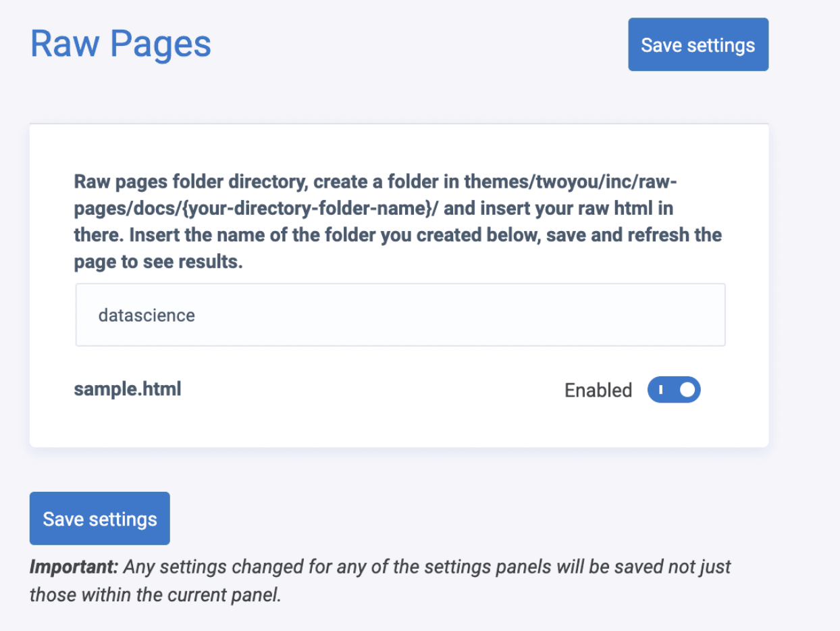The image size is (840, 631).
Task: Click the Raw Pages heading
Action: tap(121, 45)
